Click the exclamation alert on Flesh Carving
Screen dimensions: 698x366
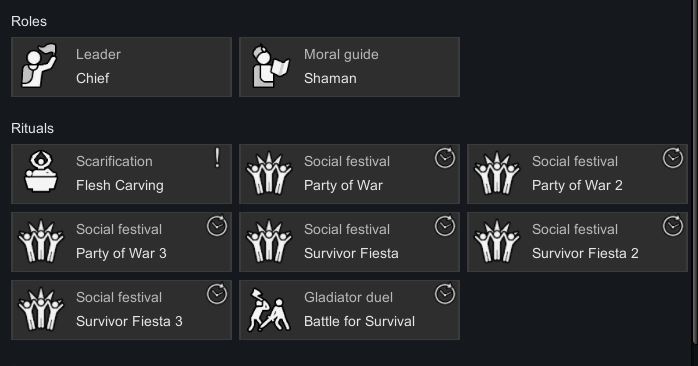pyautogui.click(x=217, y=158)
